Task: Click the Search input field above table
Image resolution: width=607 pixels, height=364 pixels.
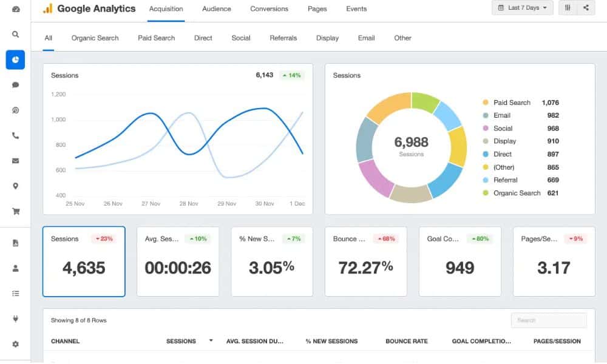Action: click(x=549, y=320)
